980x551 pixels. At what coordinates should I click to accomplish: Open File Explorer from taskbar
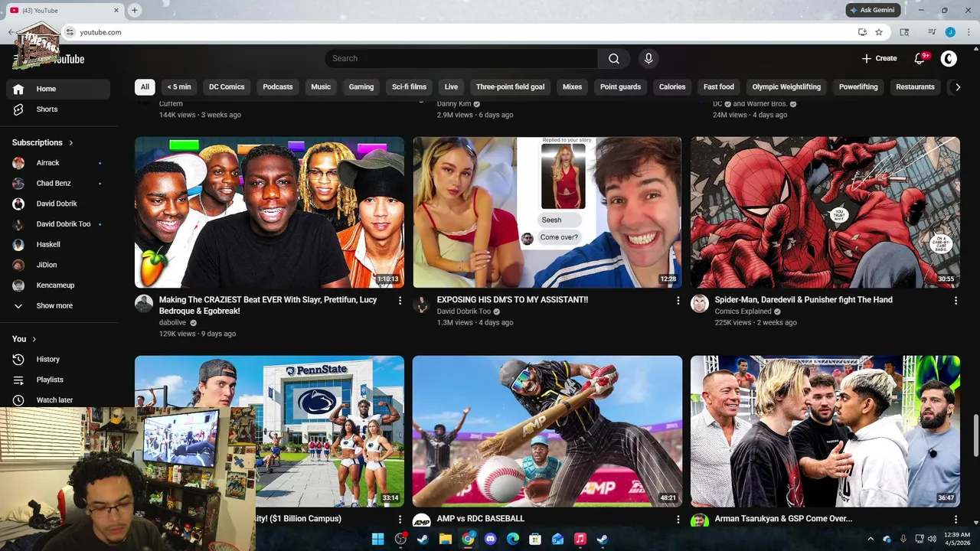(446, 539)
